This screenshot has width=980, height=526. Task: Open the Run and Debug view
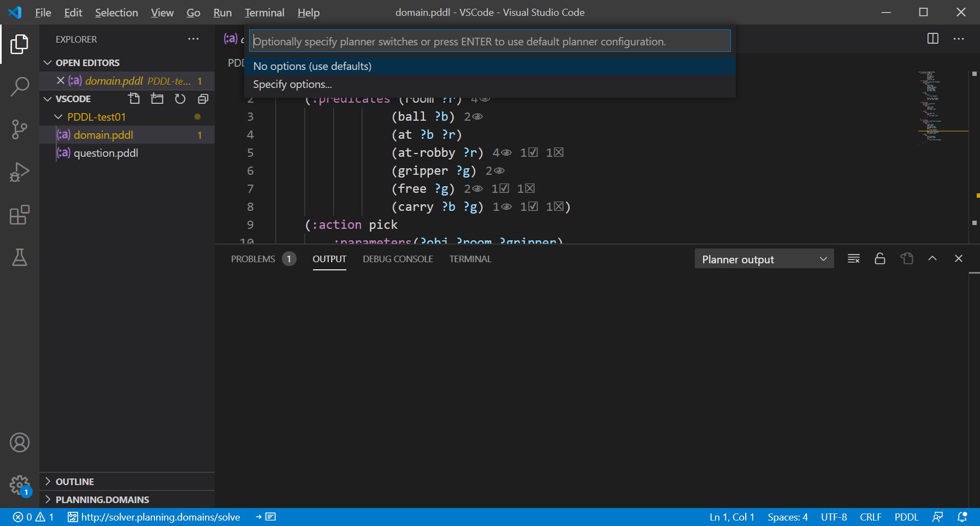point(20,172)
